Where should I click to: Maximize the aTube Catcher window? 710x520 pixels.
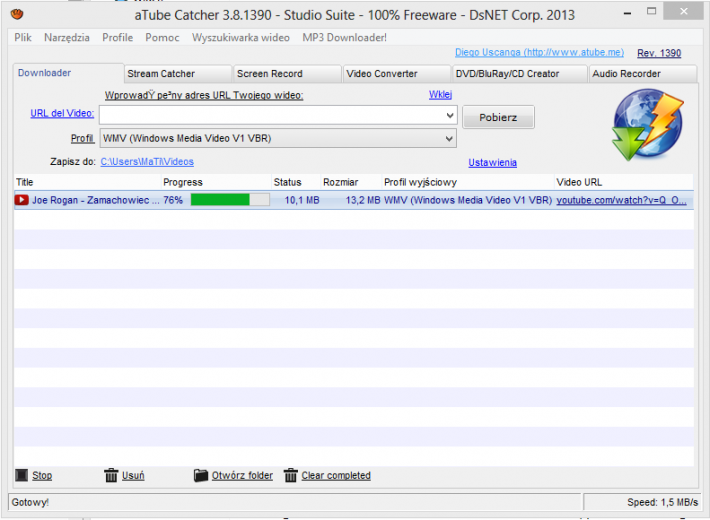(x=652, y=12)
